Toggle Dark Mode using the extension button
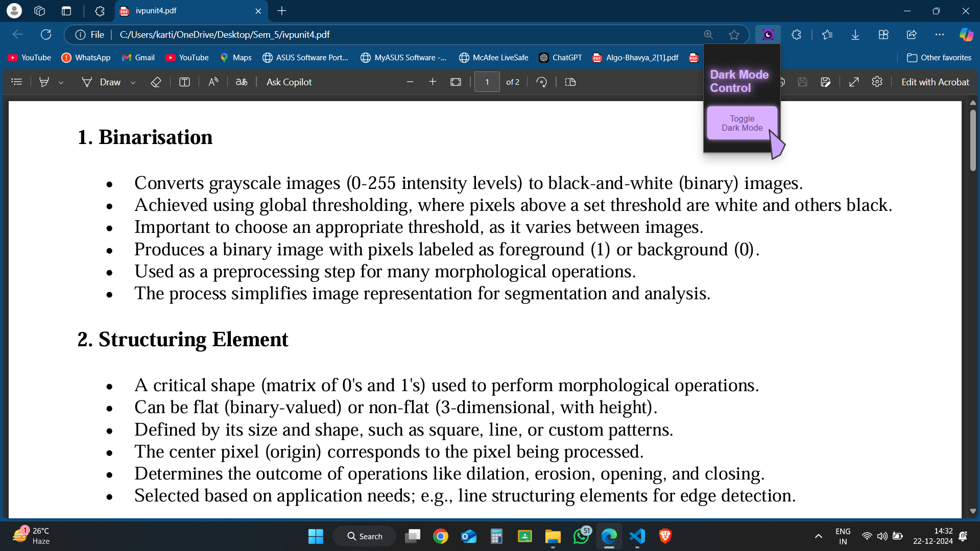This screenshot has width=980, height=551. pos(742,123)
